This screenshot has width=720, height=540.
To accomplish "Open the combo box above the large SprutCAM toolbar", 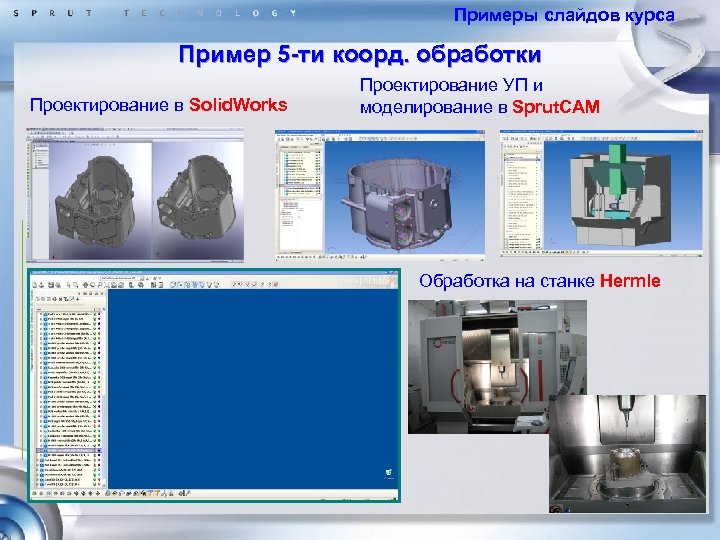I will 122,278.
